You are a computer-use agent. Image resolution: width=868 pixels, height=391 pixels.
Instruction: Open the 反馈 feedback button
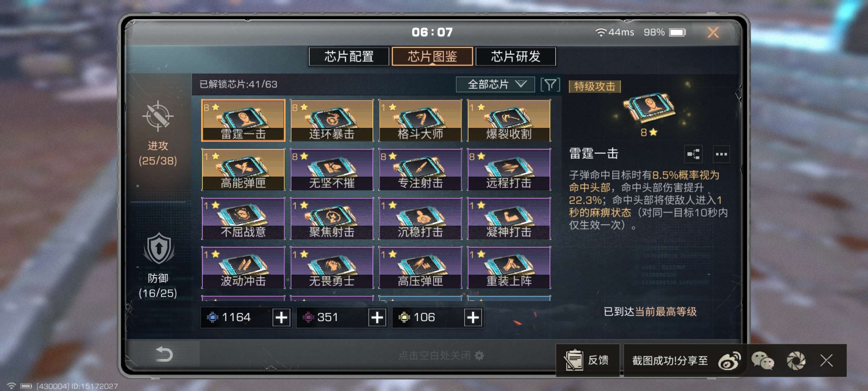coord(587,360)
